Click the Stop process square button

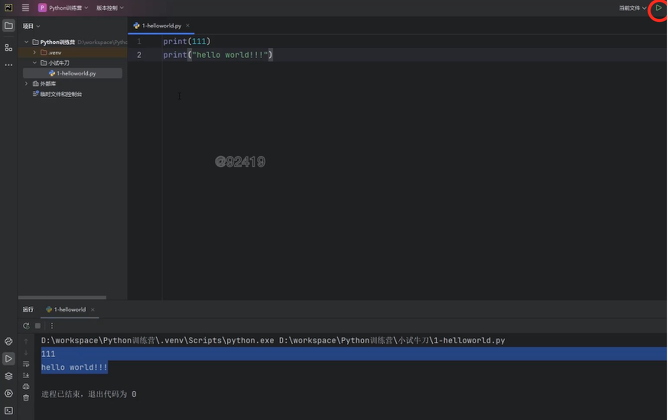[x=38, y=326]
